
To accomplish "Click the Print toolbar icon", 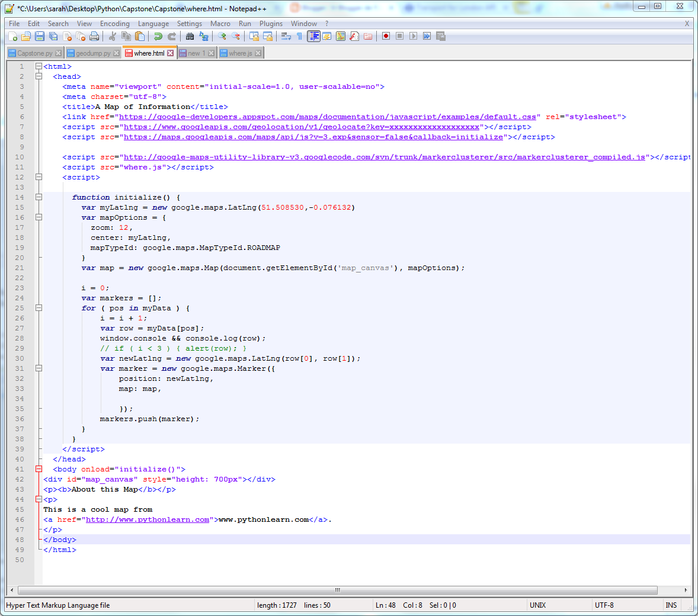I will [x=94, y=37].
